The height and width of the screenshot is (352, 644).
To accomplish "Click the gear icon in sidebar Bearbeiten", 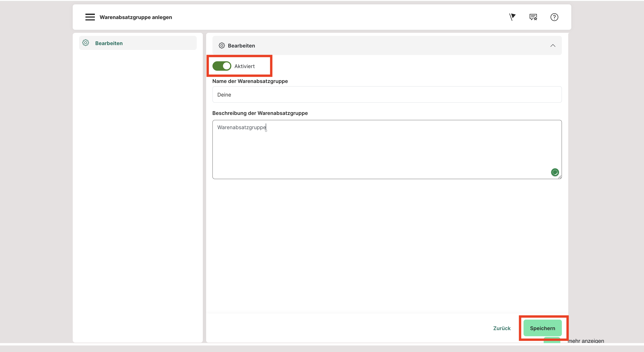I will point(86,43).
